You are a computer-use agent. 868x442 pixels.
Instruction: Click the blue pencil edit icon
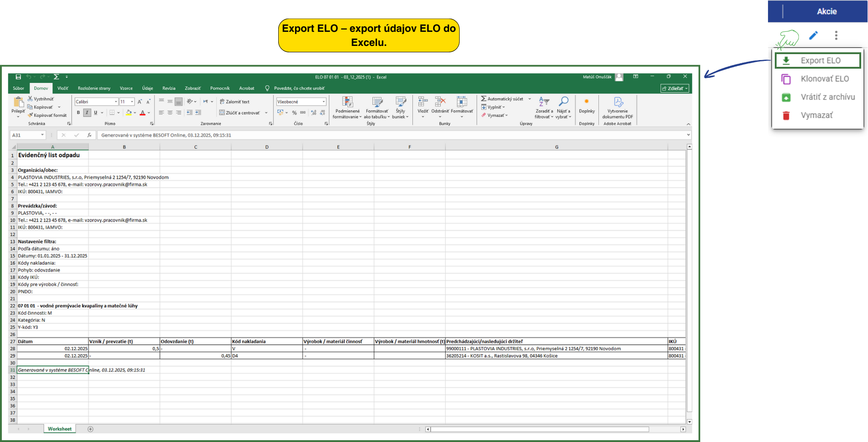[x=813, y=35]
